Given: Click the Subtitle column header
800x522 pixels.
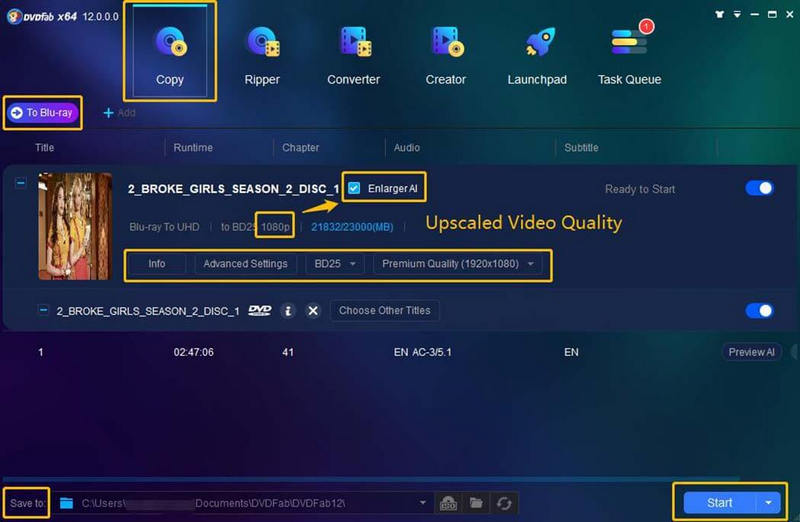Looking at the screenshot, I should tap(581, 147).
